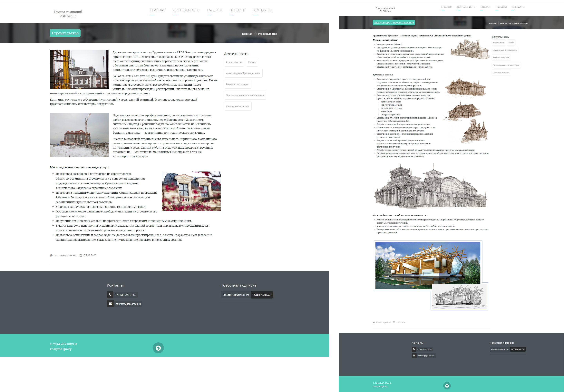Viewport: 564px width, 392px height.
Task: Open the ДЕЯТЕЛЬНОСТЬ menu on left page
Action: point(186,10)
